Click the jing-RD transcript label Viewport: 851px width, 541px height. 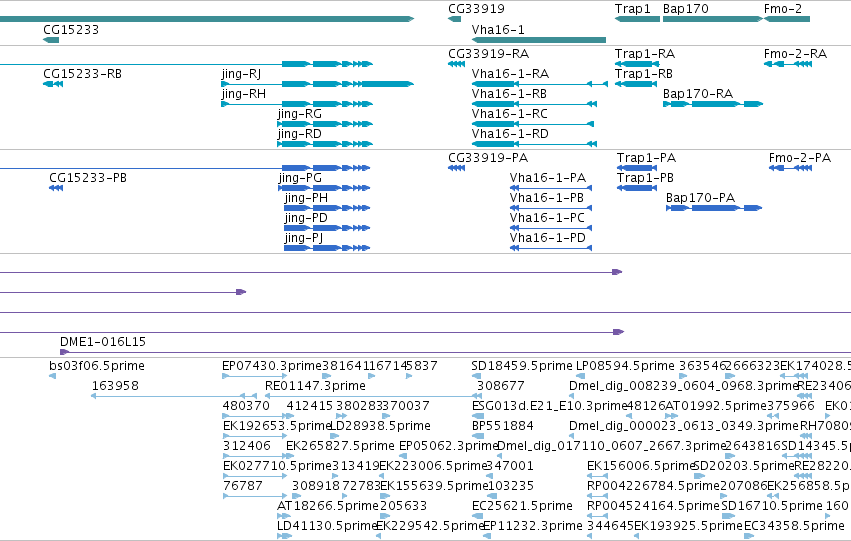[300, 134]
